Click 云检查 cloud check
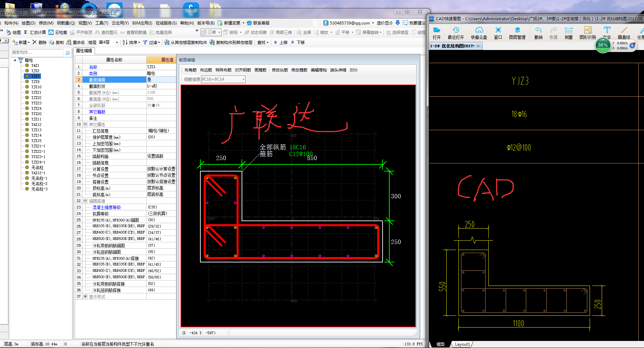The image size is (644, 348). coord(58,32)
